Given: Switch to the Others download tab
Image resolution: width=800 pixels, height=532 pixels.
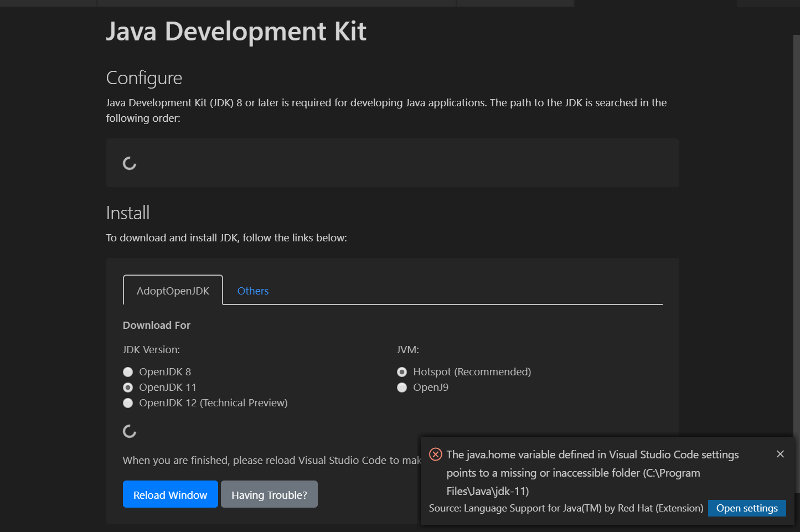Looking at the screenshot, I should tap(253, 290).
